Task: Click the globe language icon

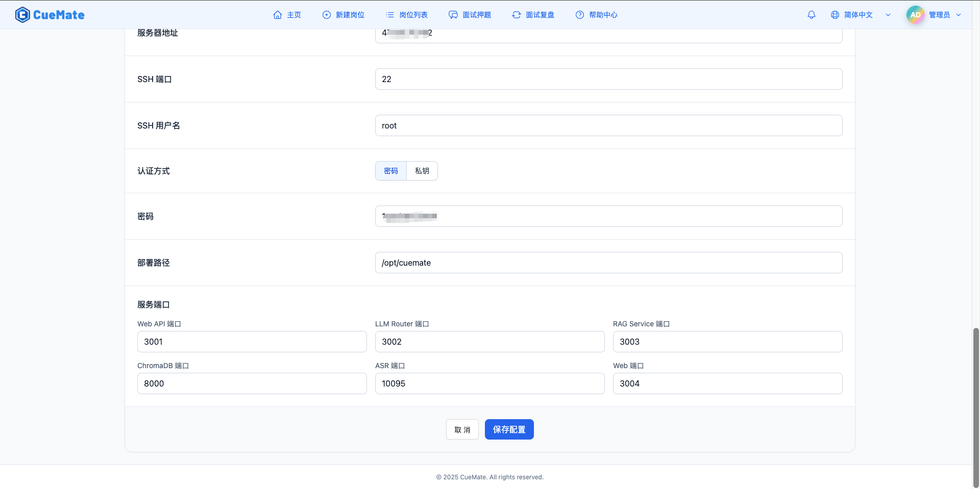Action: pos(835,15)
